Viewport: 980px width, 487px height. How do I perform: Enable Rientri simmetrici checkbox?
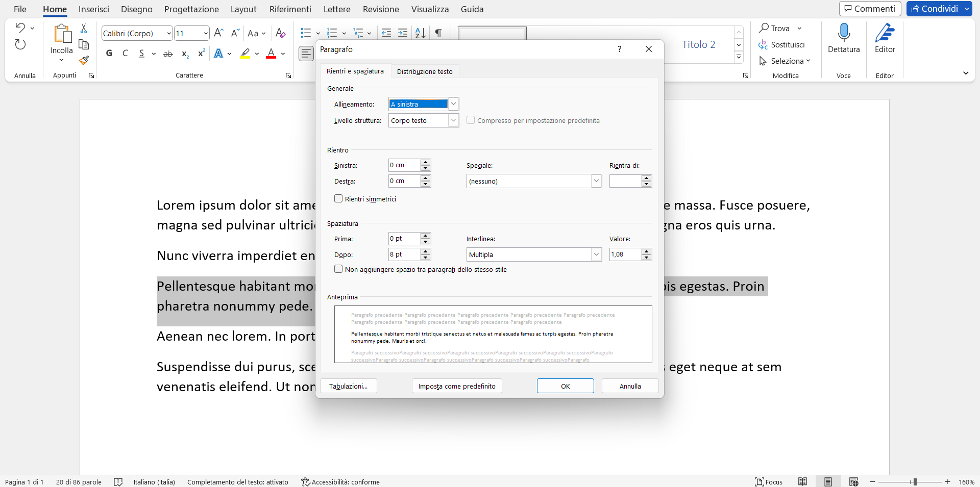click(x=338, y=199)
